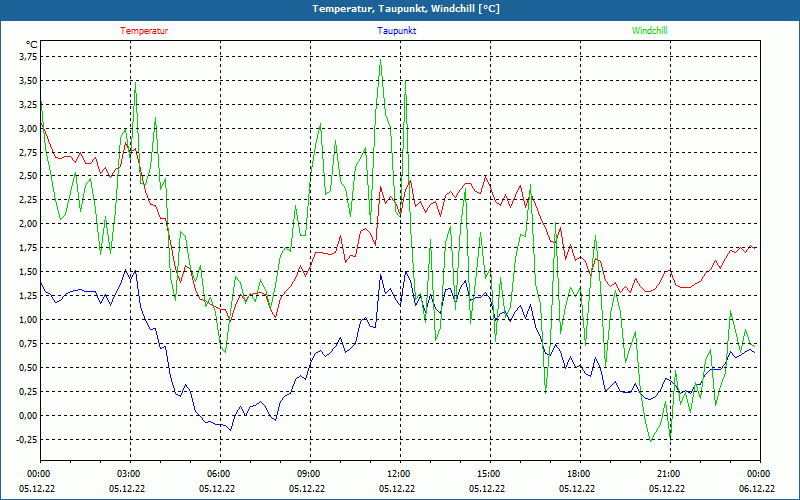Click the 1,00 y-axis value
This screenshot has height=500, width=800.
pos(29,320)
